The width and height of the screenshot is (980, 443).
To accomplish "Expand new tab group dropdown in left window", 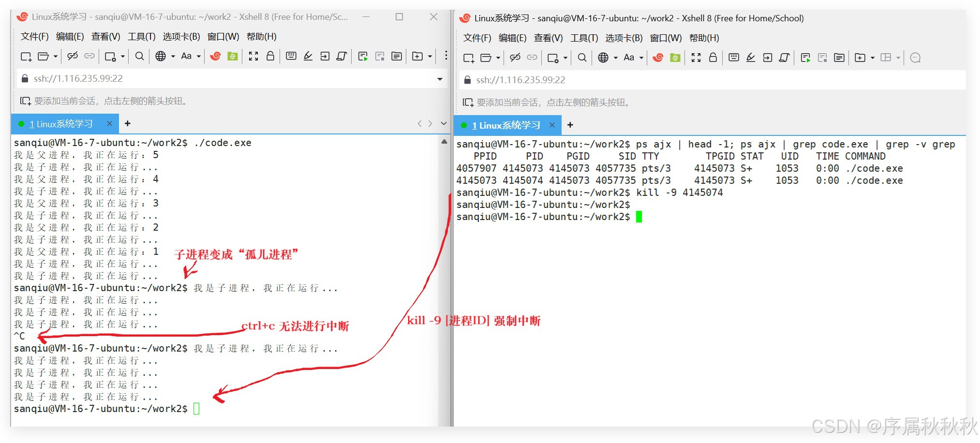I will [x=430, y=57].
